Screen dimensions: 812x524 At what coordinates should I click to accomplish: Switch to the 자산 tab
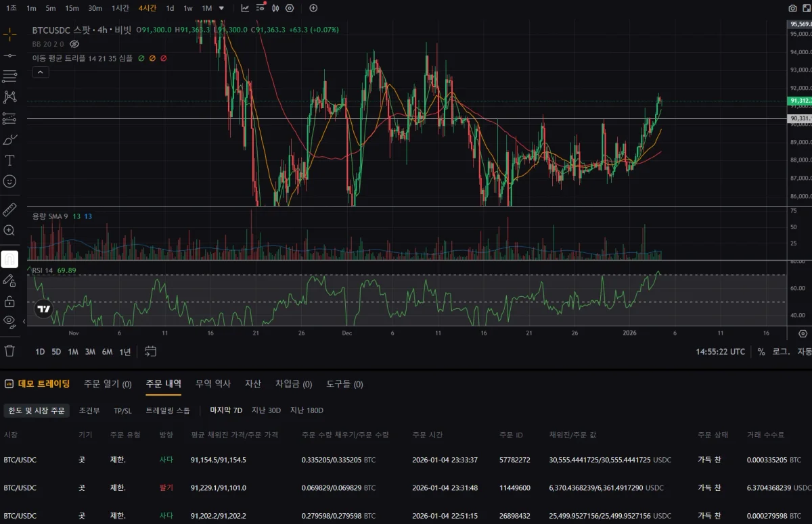pos(252,384)
